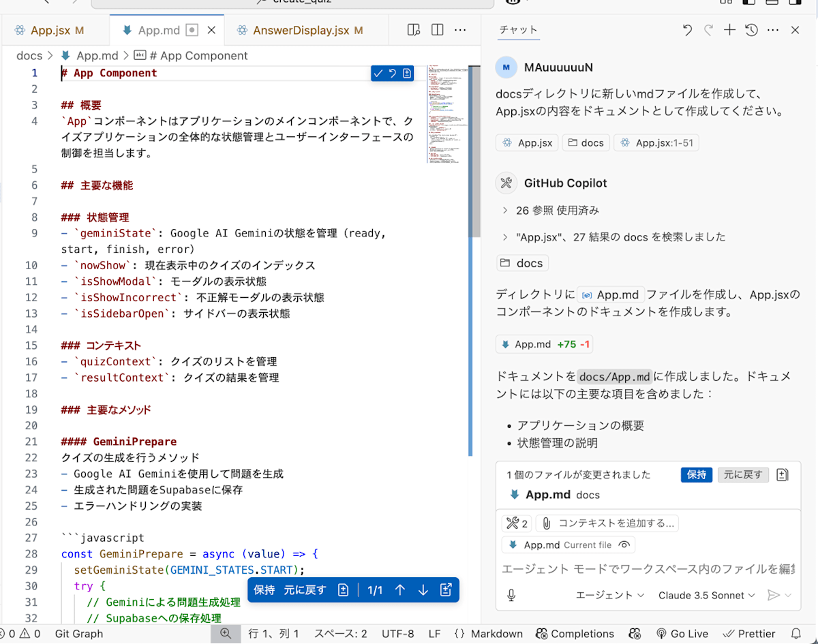Open App.jsx:1-51 attachment chip
The height and width of the screenshot is (644, 818).
[x=656, y=143]
